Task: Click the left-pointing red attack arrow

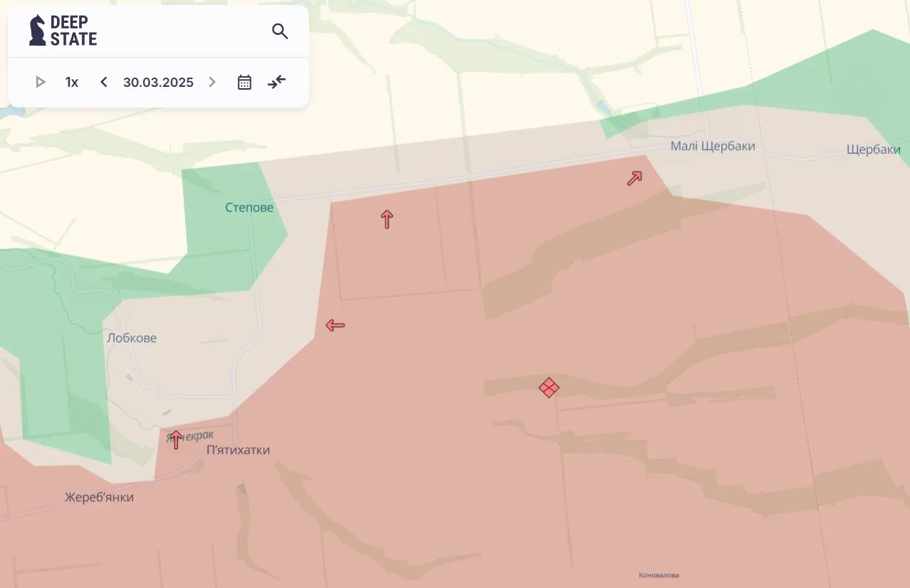Action: coord(335,325)
